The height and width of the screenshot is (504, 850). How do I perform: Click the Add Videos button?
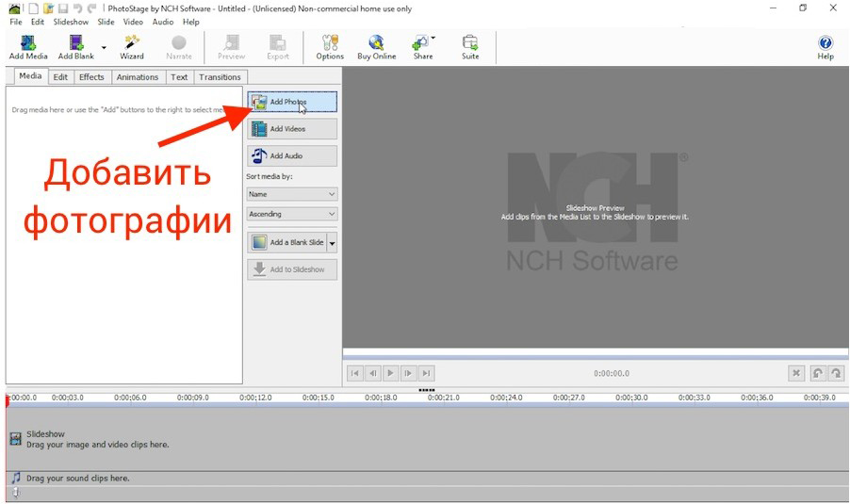coord(292,129)
